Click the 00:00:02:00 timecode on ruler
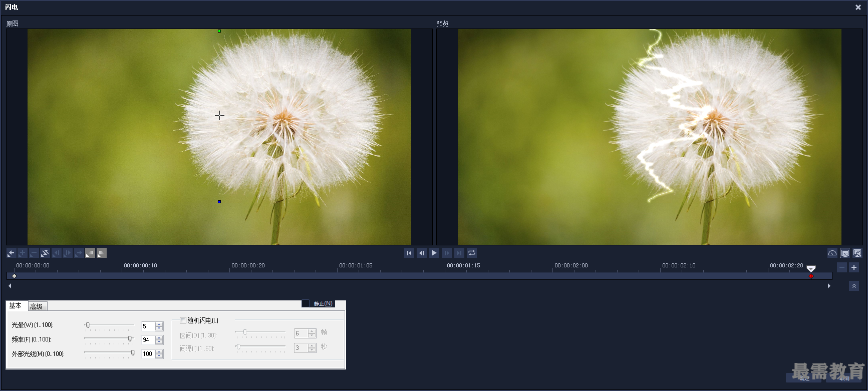Image resolution: width=868 pixels, height=391 pixels. [571, 265]
